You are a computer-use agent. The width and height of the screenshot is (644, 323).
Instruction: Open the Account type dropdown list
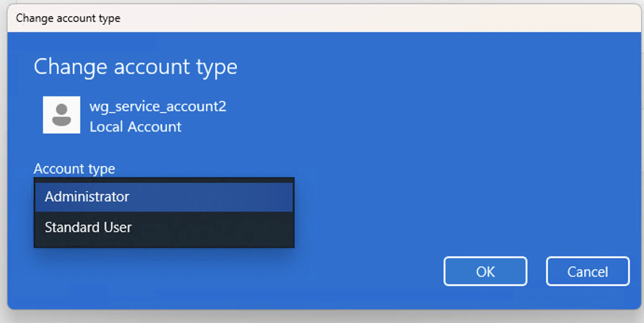[163, 196]
